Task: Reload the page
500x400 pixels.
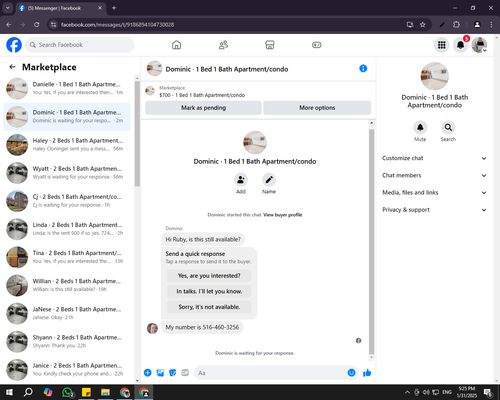Action: click(37, 25)
